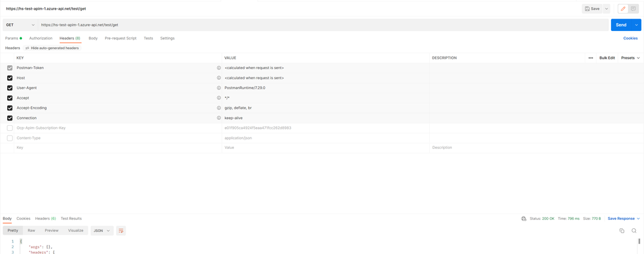The width and height of the screenshot is (644, 254).
Task: Toggle the Postman-Token header checkbox
Action: [x=10, y=68]
